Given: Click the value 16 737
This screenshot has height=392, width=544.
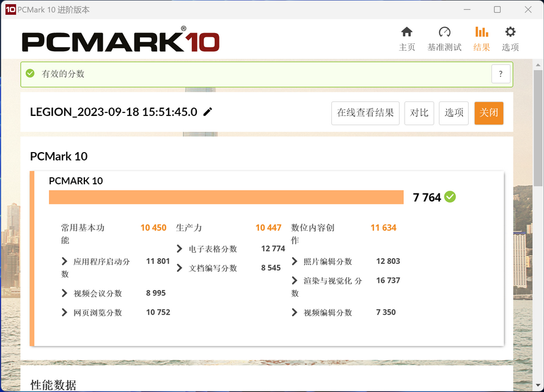Looking at the screenshot, I should point(388,280).
